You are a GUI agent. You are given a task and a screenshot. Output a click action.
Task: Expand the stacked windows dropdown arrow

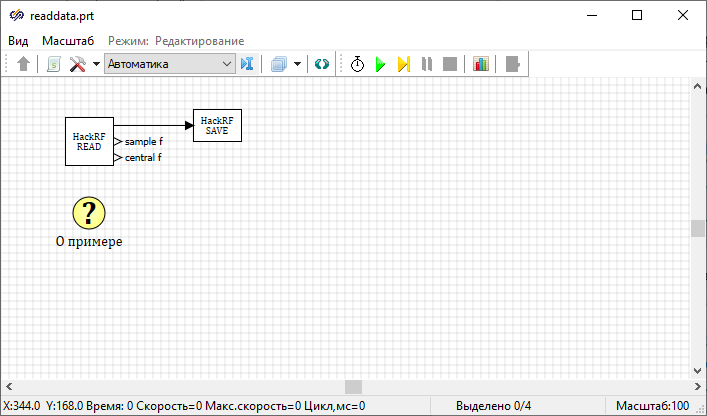(297, 64)
